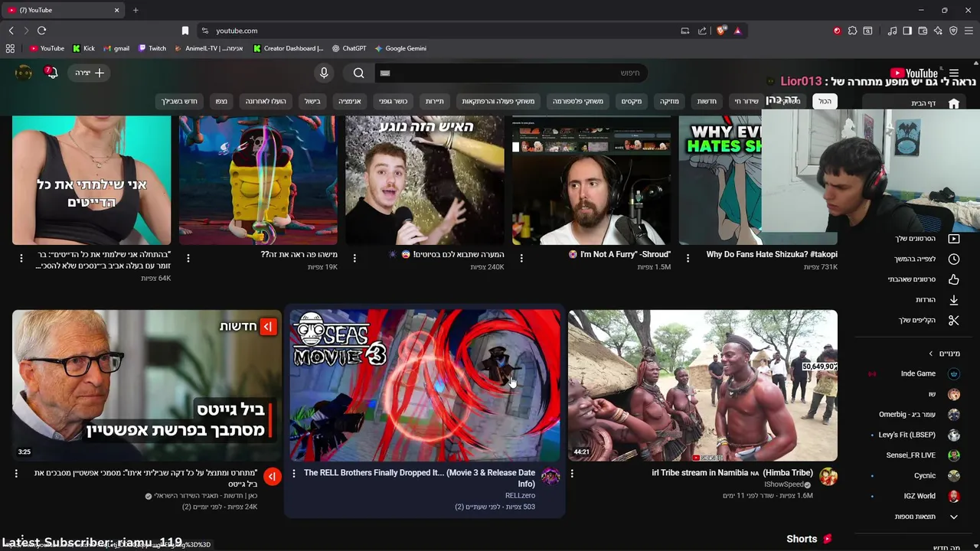Screen dimensions: 980x551
Task: Select the Mixes (מיקסים) filter chip
Action: [632, 101]
